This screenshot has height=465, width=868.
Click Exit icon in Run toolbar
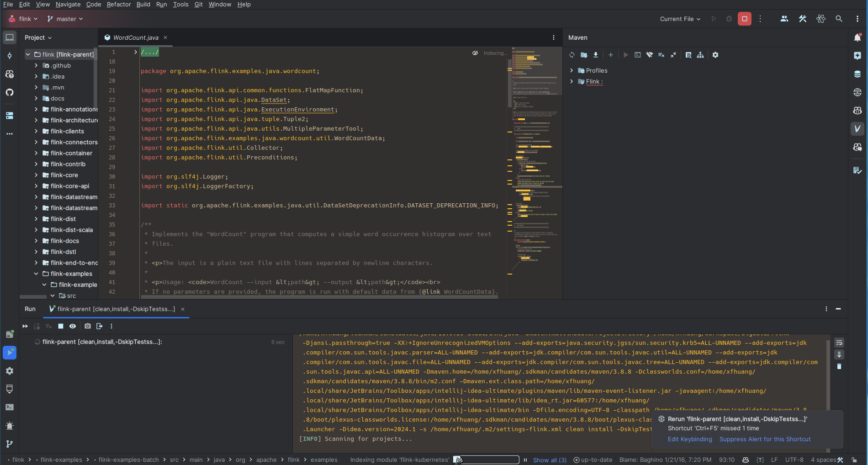tap(100, 326)
